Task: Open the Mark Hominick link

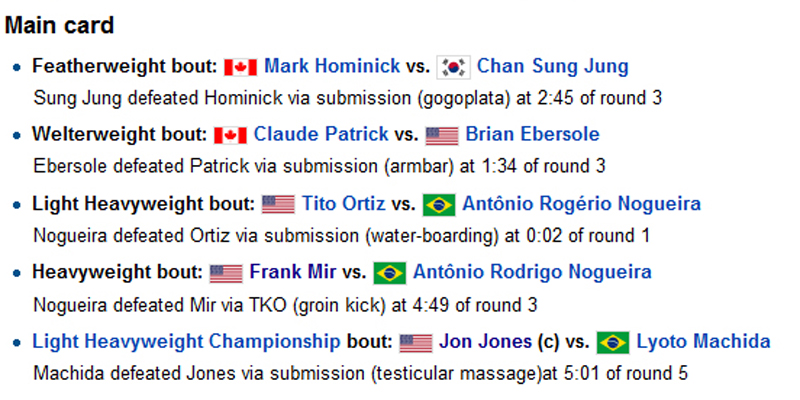Action: click(332, 67)
